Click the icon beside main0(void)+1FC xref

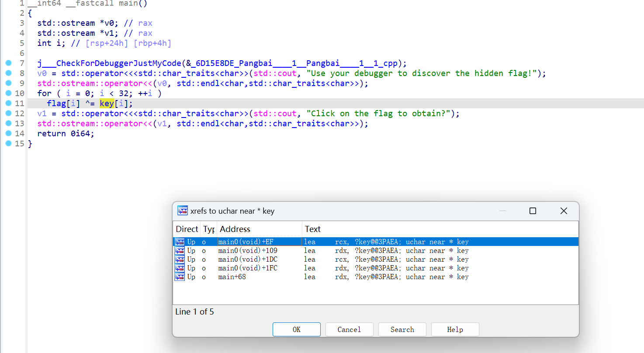pos(179,268)
